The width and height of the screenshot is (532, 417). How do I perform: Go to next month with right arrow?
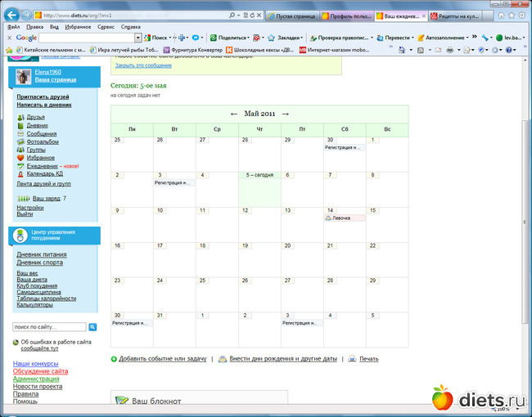click(285, 114)
